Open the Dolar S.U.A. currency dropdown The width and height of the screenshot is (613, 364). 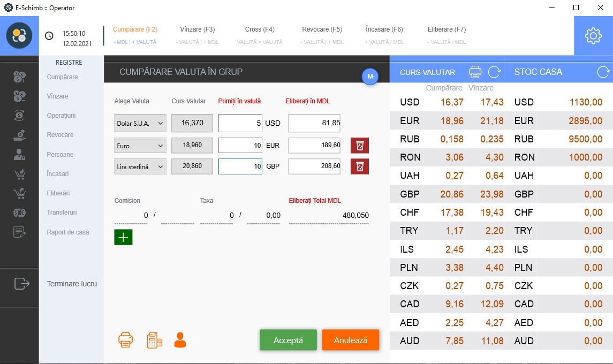pyautogui.click(x=140, y=123)
